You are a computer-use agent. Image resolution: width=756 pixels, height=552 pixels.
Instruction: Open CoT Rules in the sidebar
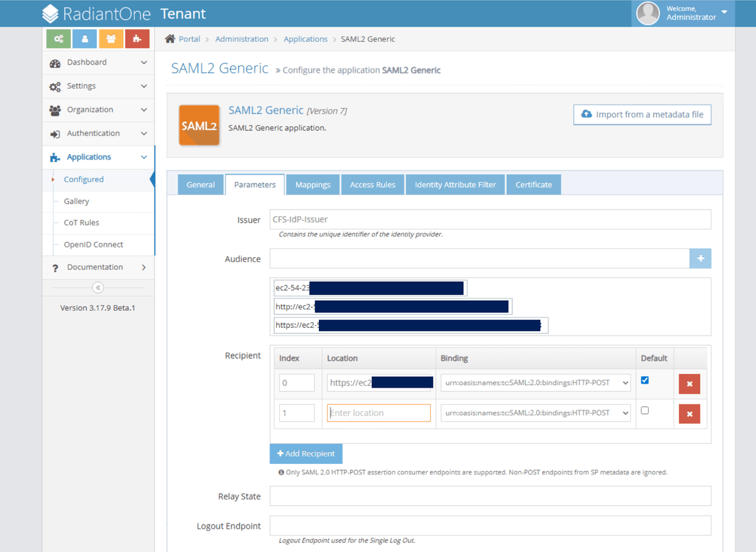[x=82, y=223]
